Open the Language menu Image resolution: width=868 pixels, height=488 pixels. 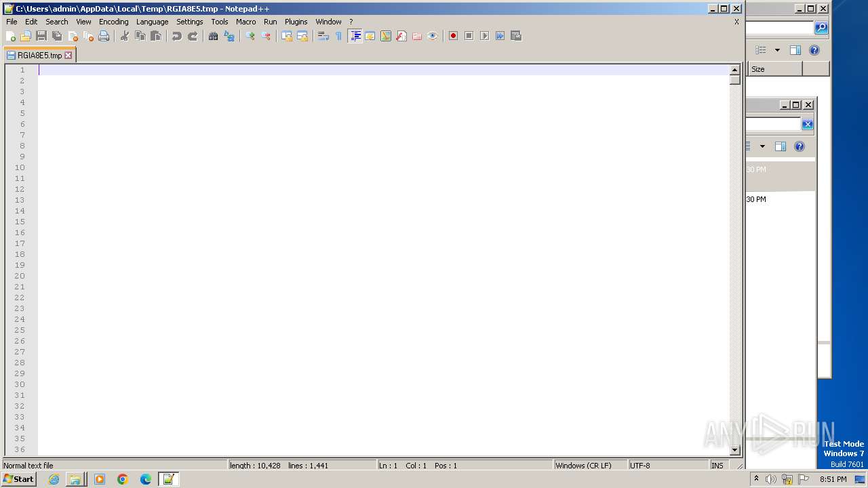click(x=152, y=22)
